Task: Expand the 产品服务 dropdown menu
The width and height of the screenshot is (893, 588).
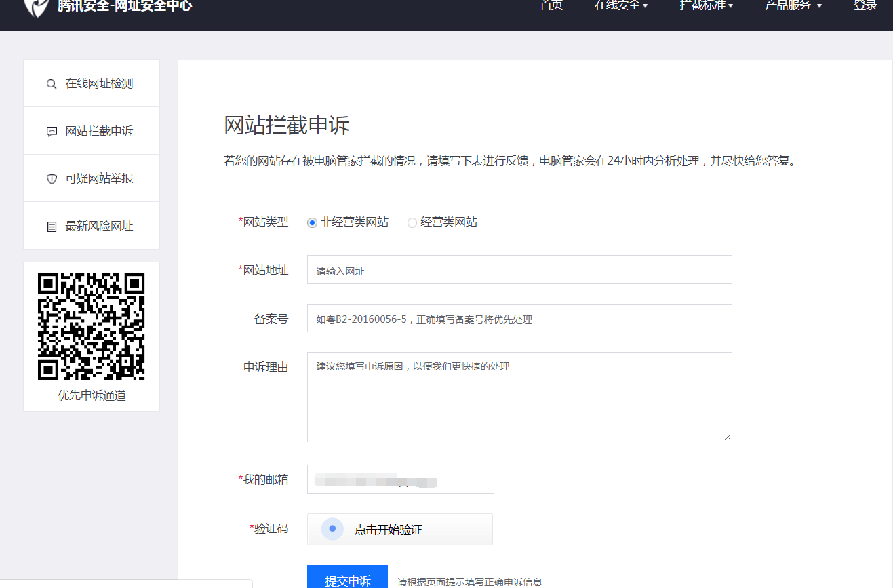Action: pyautogui.click(x=793, y=5)
